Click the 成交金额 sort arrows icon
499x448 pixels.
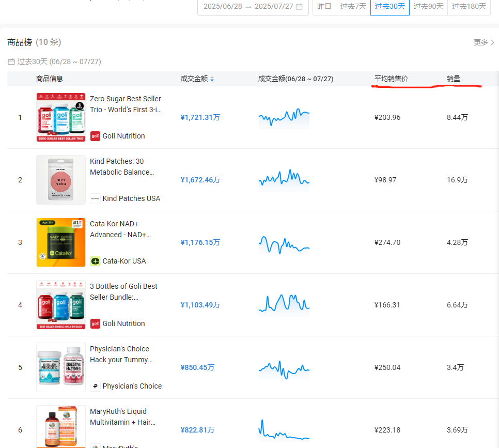coord(212,79)
